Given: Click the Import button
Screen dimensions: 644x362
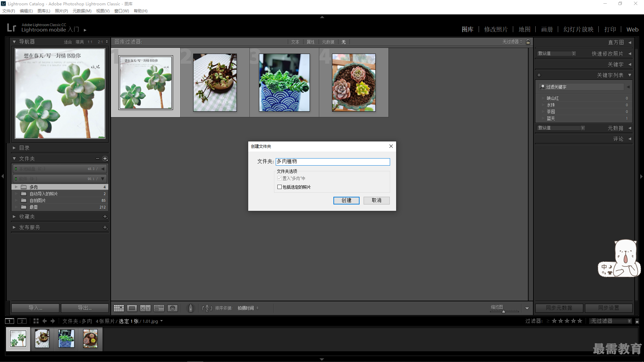Looking at the screenshot, I should coord(35,308).
